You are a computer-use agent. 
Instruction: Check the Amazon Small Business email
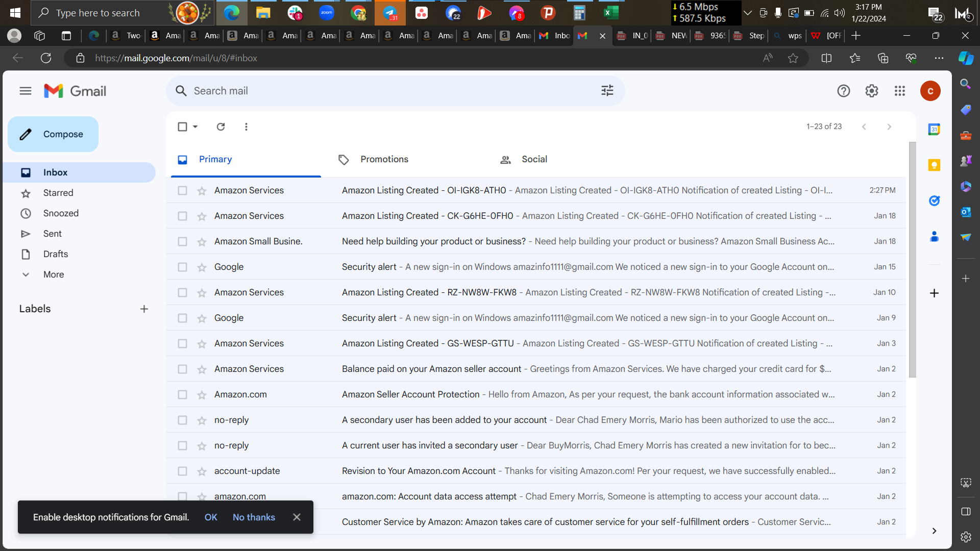coord(182,241)
